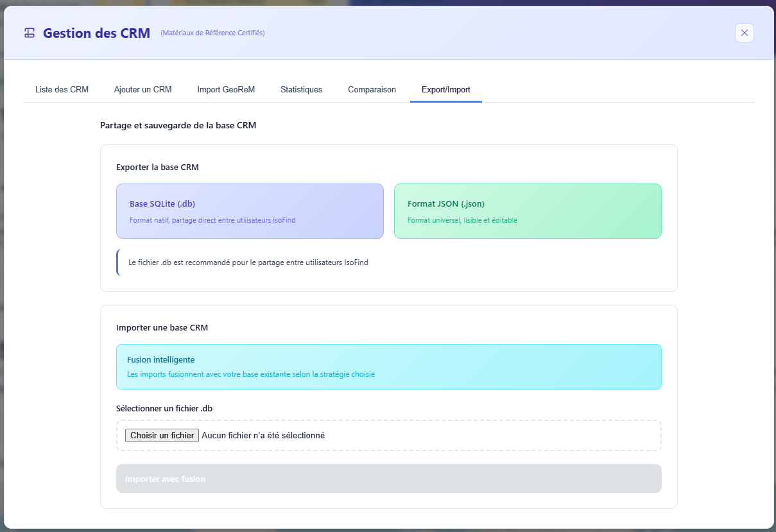
Task: Click the Fusion intelligente info card
Action: point(388,366)
